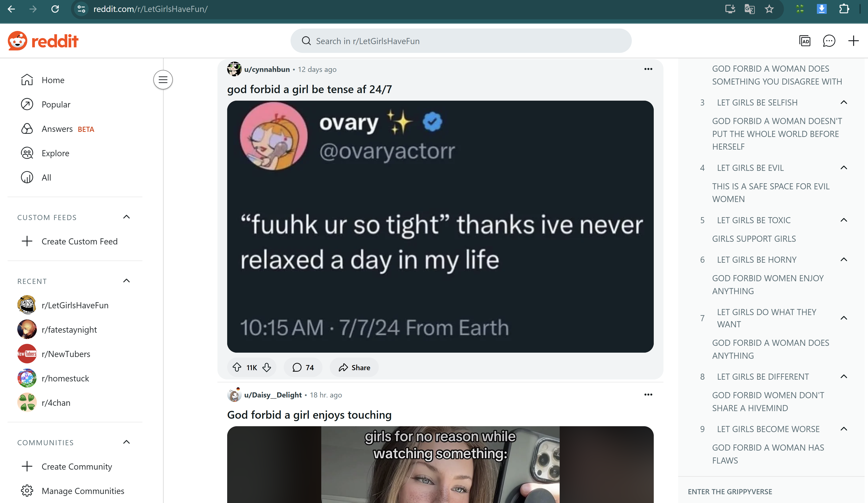Image resolution: width=868 pixels, height=503 pixels.
Task: Click the Create post plus icon
Action: (853, 41)
